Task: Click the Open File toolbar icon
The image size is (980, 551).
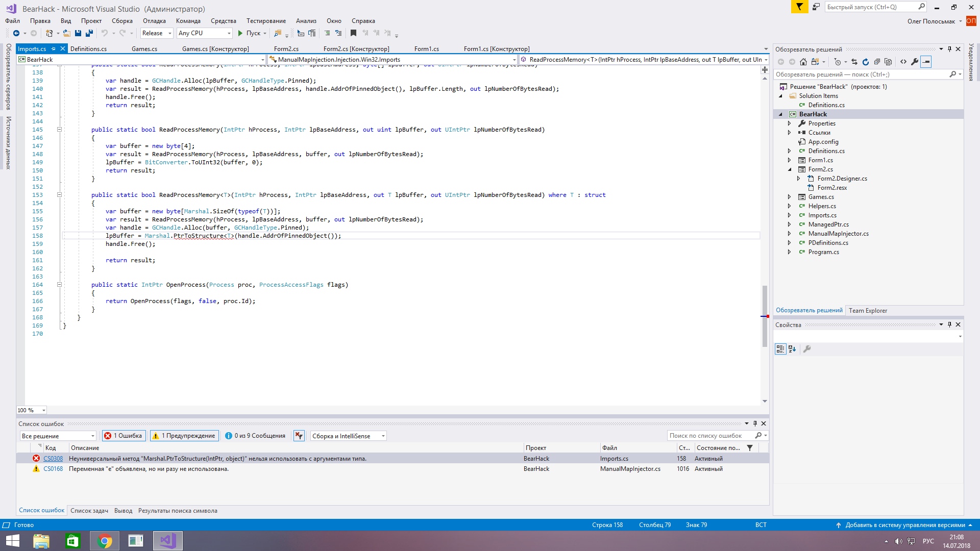Action: (66, 33)
